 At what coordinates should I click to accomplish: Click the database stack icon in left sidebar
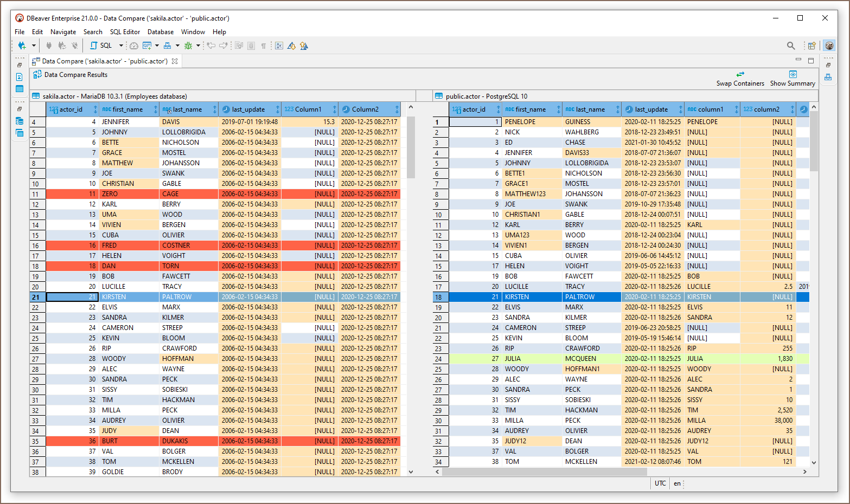(20, 121)
